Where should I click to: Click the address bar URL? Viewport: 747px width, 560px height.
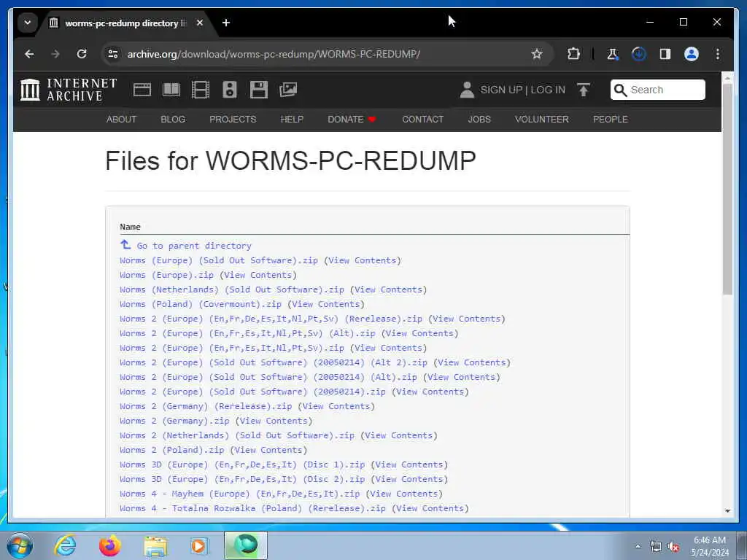point(274,54)
